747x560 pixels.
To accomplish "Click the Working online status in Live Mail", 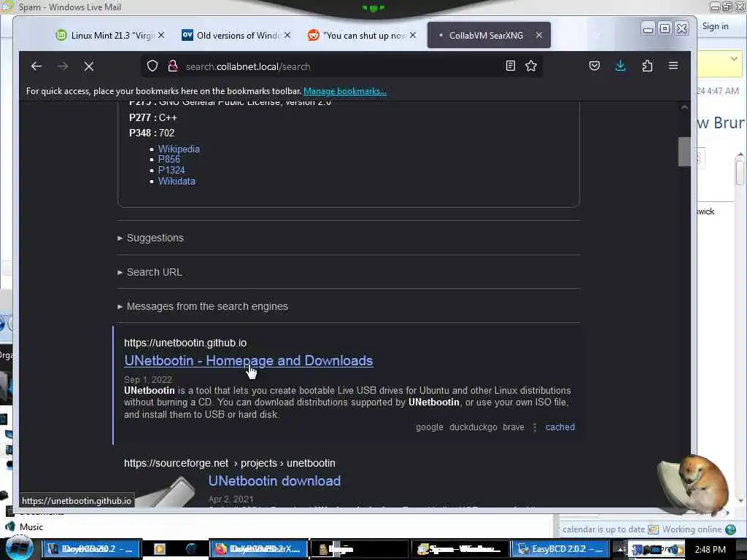I will pos(692,529).
